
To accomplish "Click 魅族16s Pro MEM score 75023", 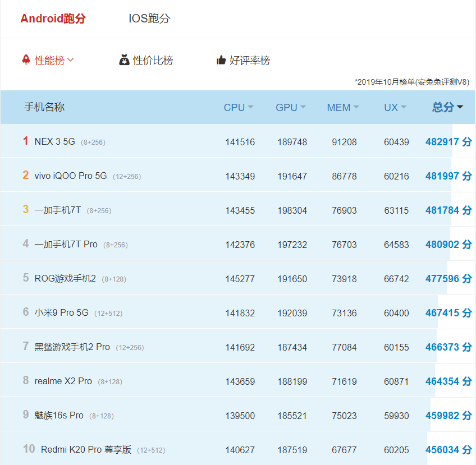I will point(344,416).
